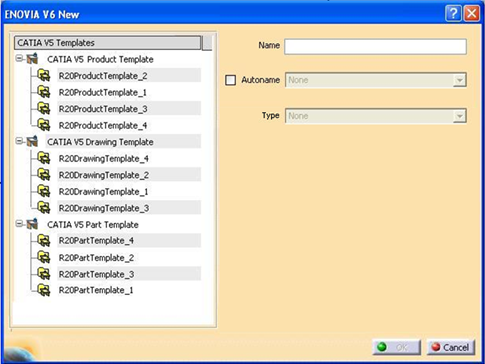
Task: Click the icon beside R20ProductTemplate_2
Action: tap(44, 75)
